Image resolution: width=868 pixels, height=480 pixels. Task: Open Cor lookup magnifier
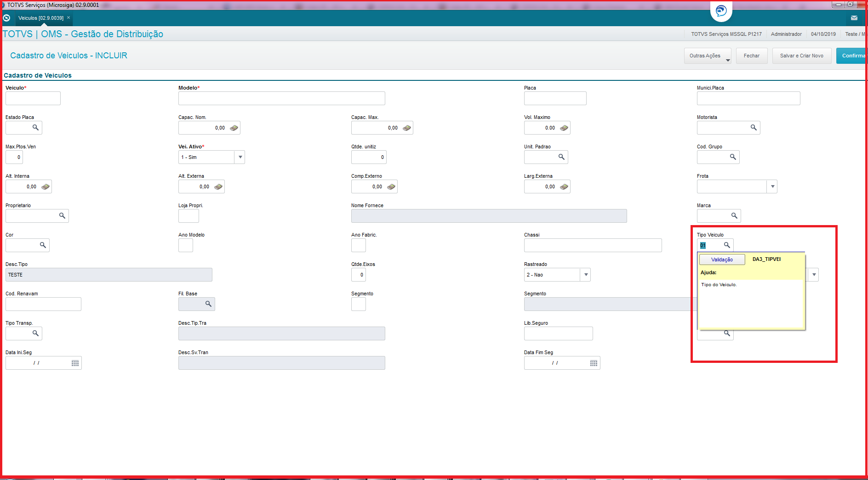pos(43,245)
